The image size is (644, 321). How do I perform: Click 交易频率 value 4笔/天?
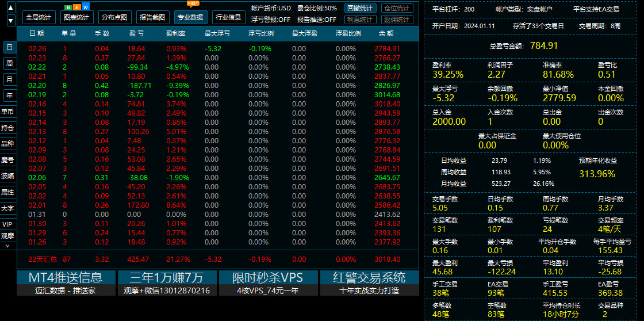[x=609, y=228]
